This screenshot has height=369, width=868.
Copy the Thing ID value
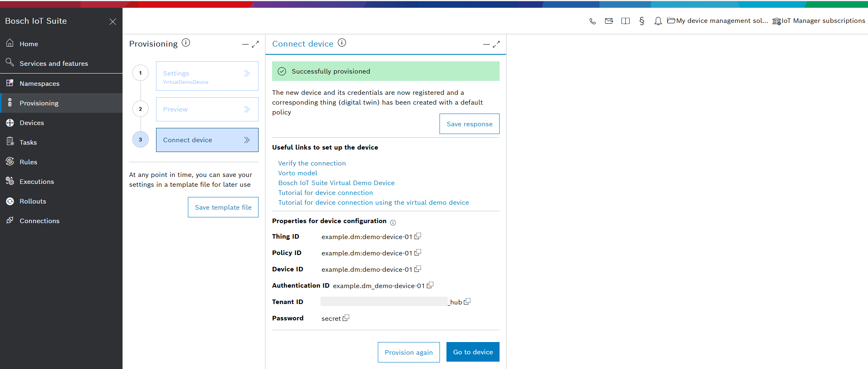click(417, 236)
